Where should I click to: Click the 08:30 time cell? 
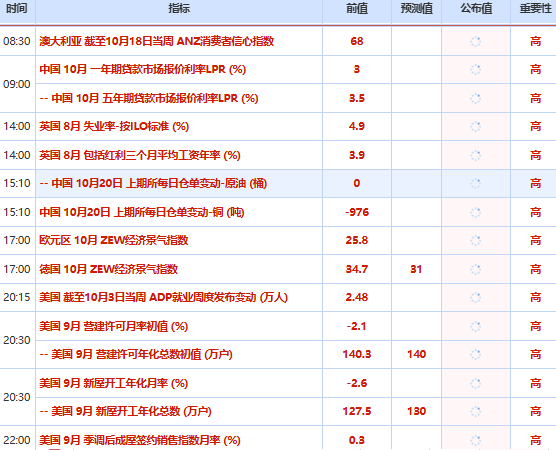17,41
